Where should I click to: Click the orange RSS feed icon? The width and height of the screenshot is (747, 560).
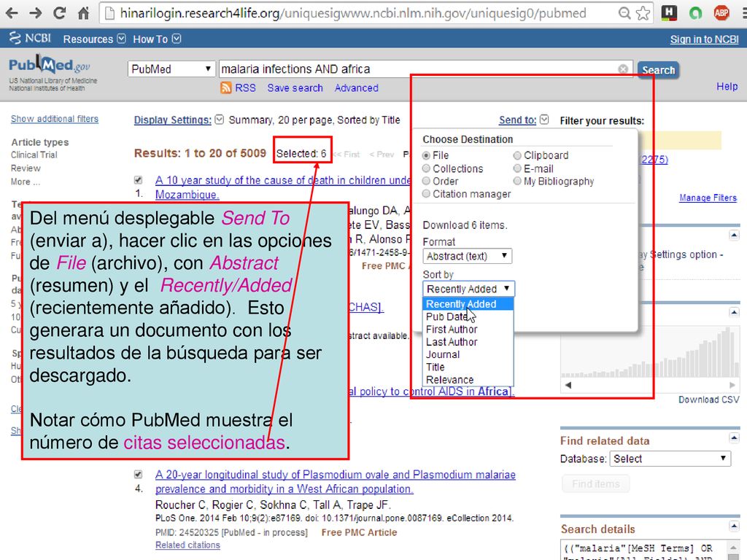[x=226, y=87]
